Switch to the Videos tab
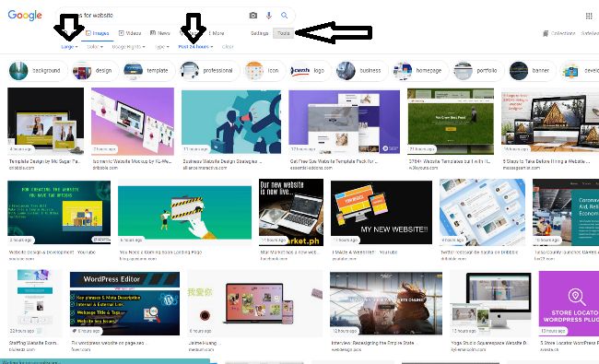 click(x=130, y=33)
